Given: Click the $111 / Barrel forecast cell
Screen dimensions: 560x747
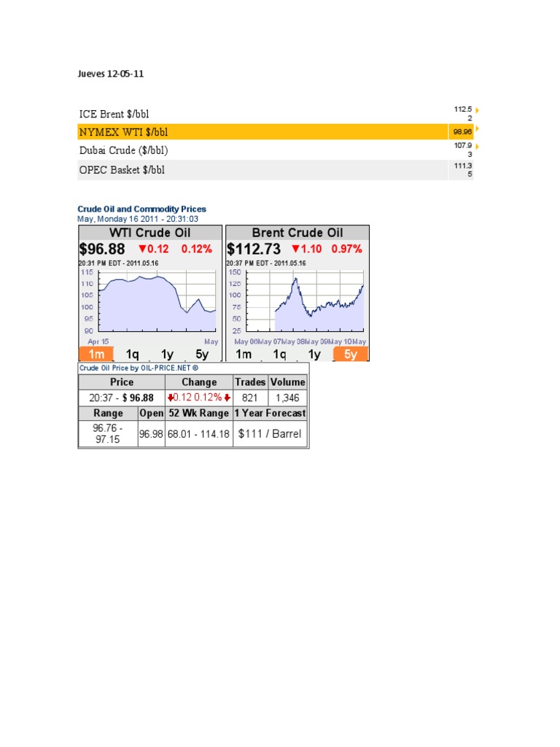Looking at the screenshot, I should point(270,434).
